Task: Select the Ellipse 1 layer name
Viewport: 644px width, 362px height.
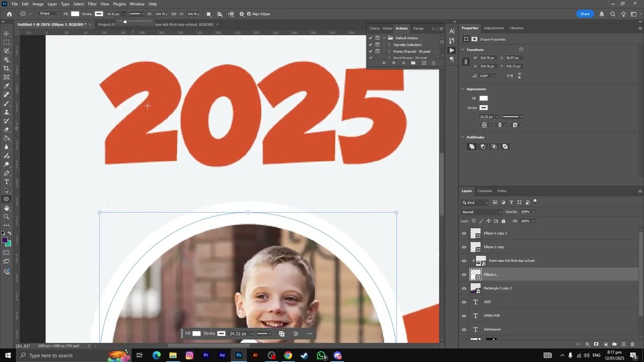Action: pos(490,275)
